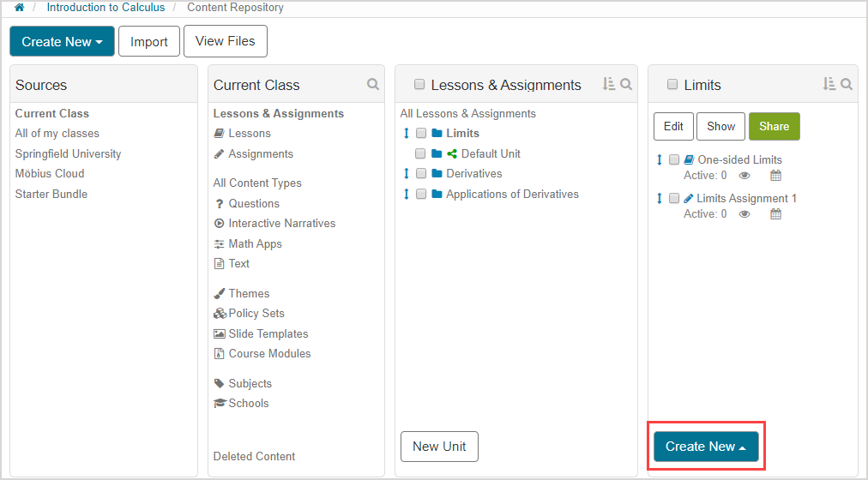Expand the Applications of Derivatives folder

pyautogui.click(x=512, y=195)
